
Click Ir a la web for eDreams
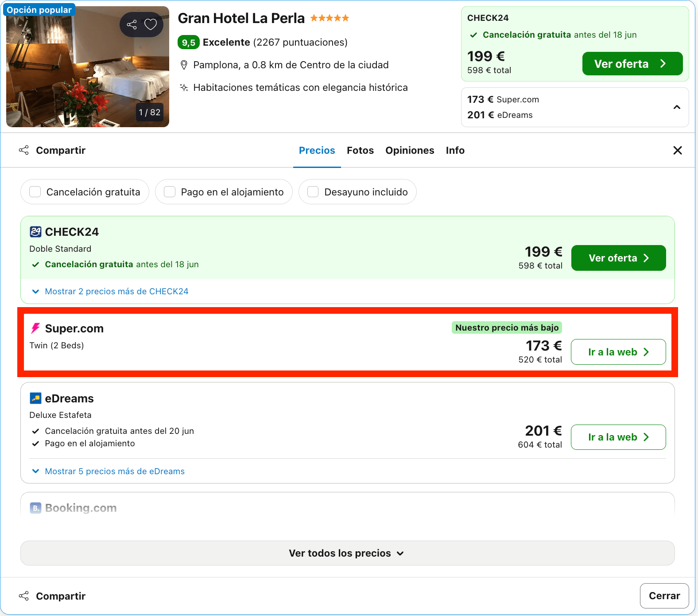[618, 437]
